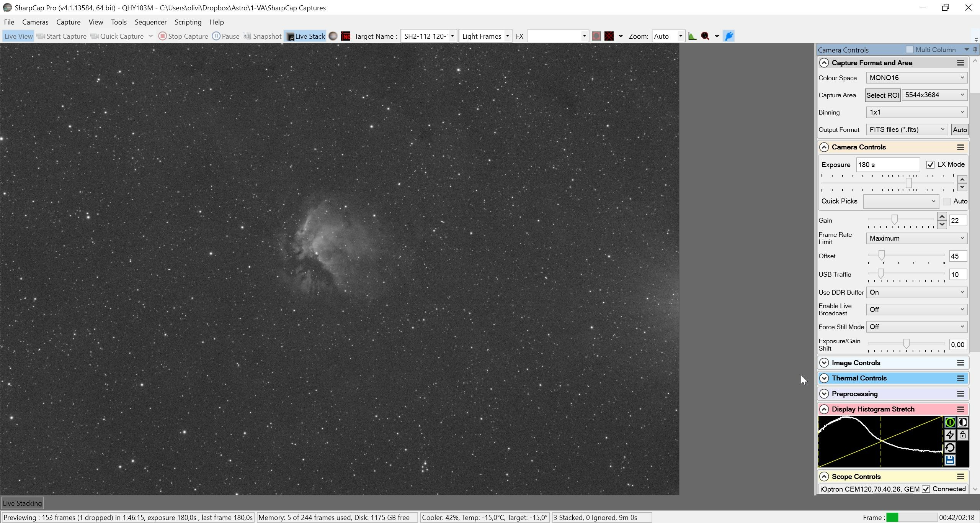Toggle the green display stretch power icon
The image size is (980, 523).
pyautogui.click(x=950, y=422)
